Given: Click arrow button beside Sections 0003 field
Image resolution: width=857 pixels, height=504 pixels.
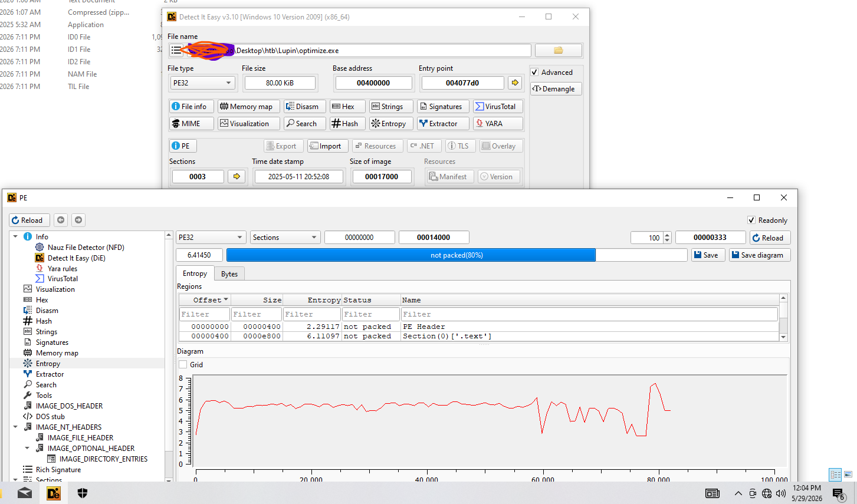Looking at the screenshot, I should click(237, 177).
